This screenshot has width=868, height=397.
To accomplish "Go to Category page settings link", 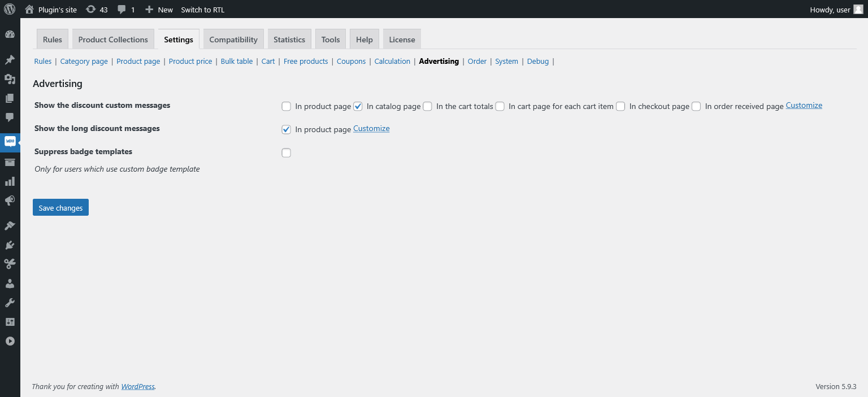I will 84,61.
